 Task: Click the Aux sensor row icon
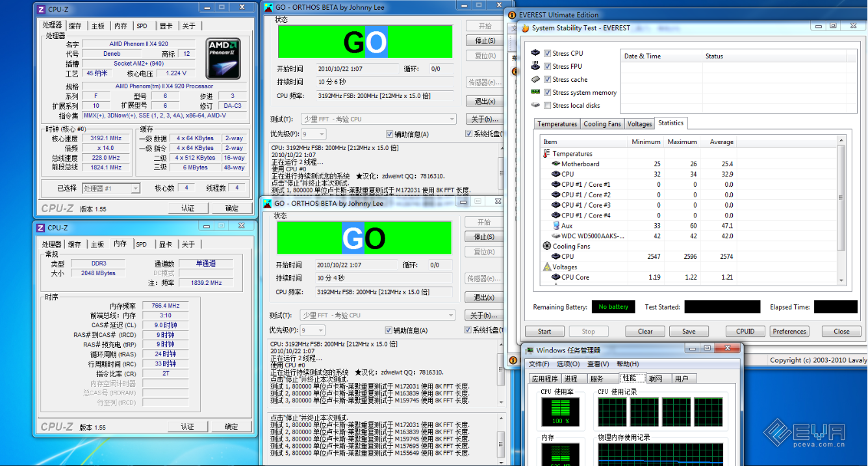[555, 225]
